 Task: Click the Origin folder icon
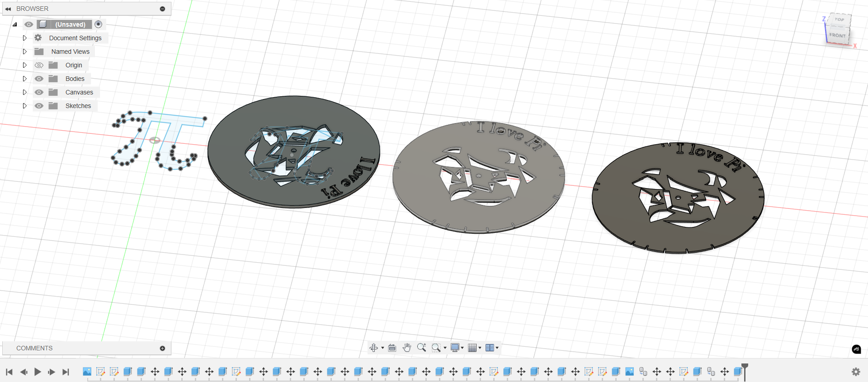point(53,65)
